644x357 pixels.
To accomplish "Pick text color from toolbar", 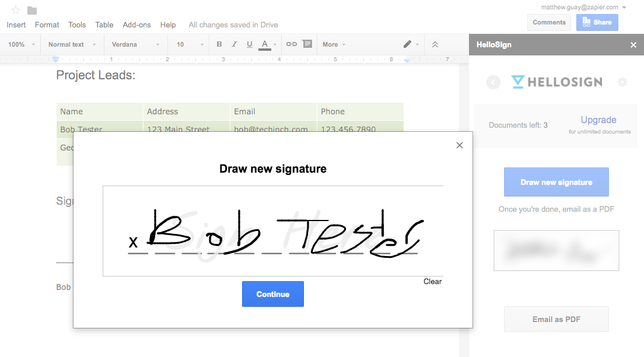I will tap(265, 44).
